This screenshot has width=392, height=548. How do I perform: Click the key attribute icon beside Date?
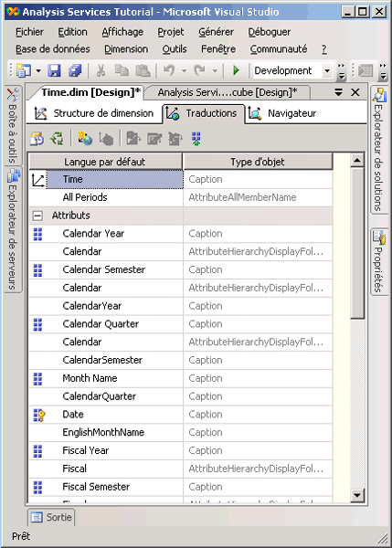[38, 415]
